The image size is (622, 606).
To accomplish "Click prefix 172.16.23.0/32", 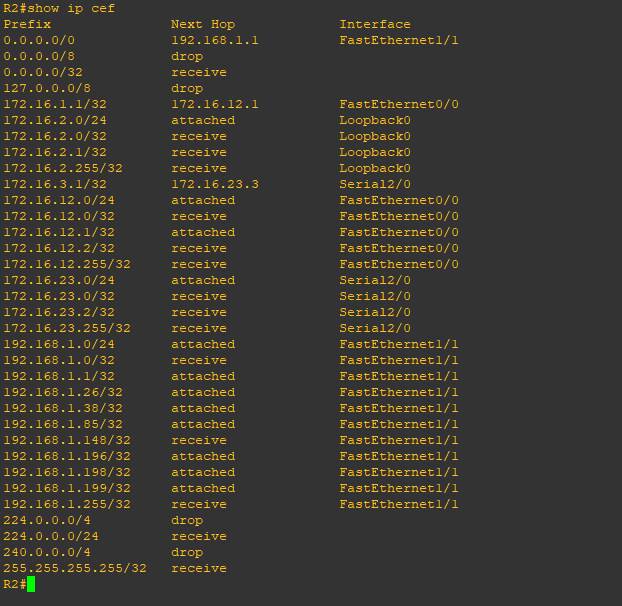I will pos(59,296).
